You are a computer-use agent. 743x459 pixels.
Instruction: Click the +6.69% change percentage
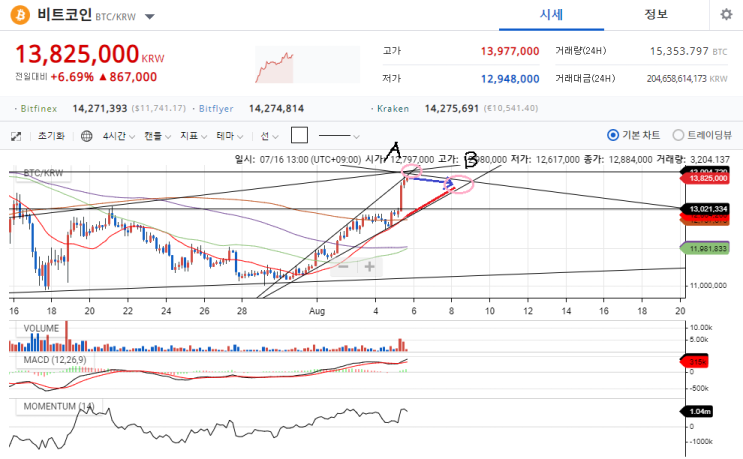[72, 77]
